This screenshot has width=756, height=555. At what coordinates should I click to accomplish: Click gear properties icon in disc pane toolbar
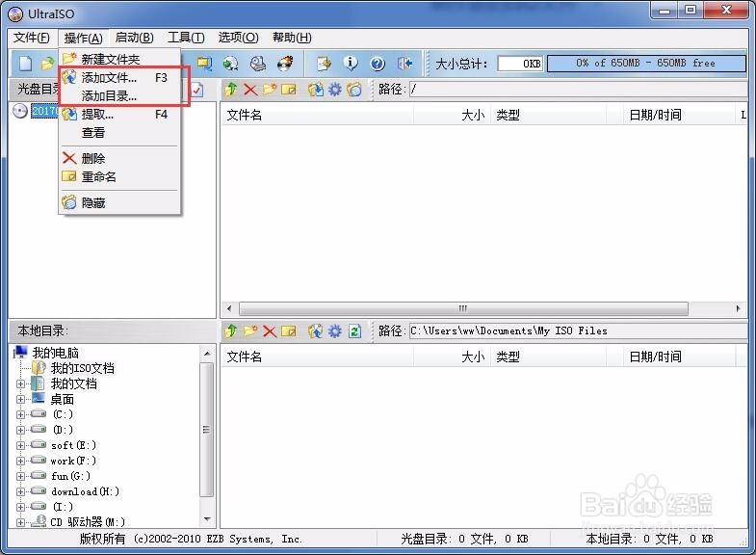pos(334,90)
